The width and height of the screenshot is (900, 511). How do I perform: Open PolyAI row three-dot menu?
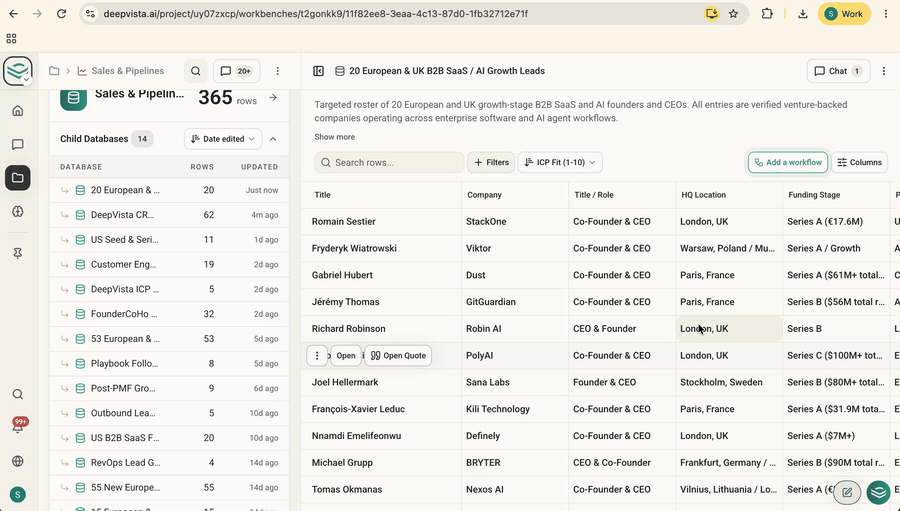coord(317,355)
